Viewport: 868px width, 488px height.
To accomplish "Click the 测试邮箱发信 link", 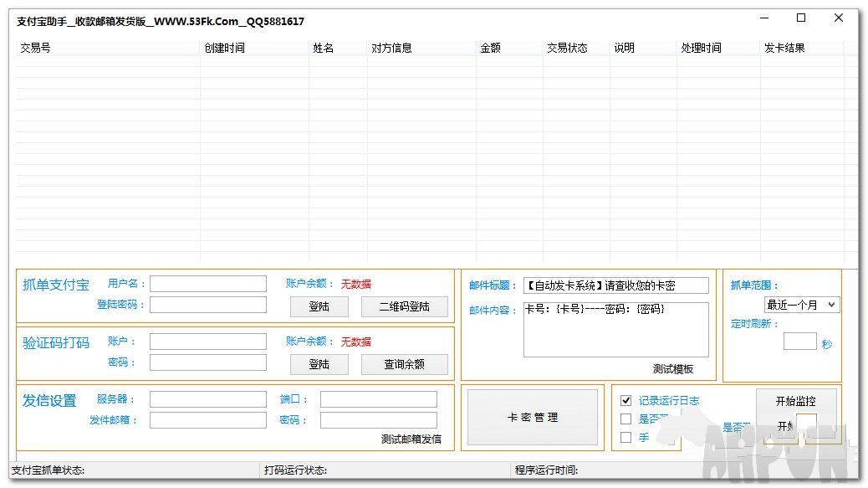I will 411,439.
